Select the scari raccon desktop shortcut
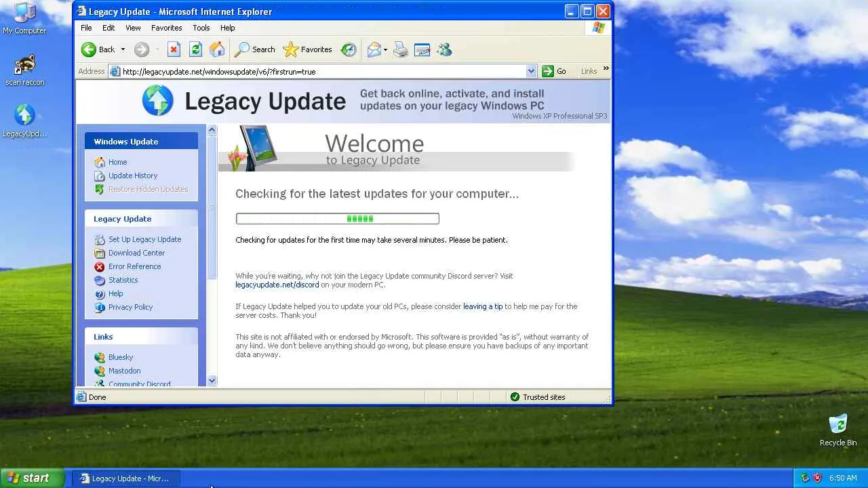Viewport: 868px width, 488px height. point(24,70)
